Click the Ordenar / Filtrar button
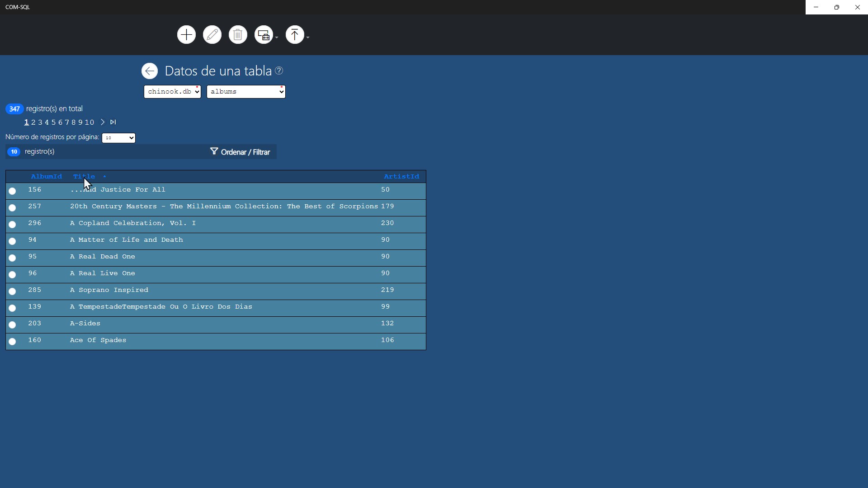 [240, 152]
